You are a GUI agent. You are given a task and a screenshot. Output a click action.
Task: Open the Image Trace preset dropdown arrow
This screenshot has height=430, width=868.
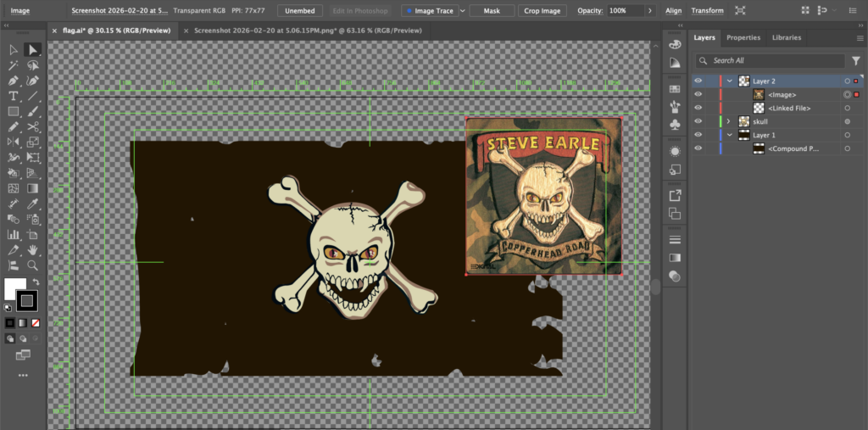click(462, 11)
